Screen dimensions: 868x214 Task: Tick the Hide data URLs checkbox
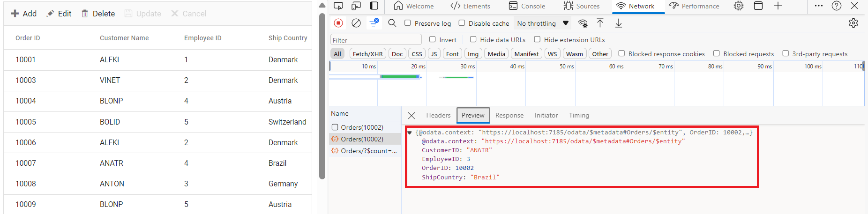point(473,40)
